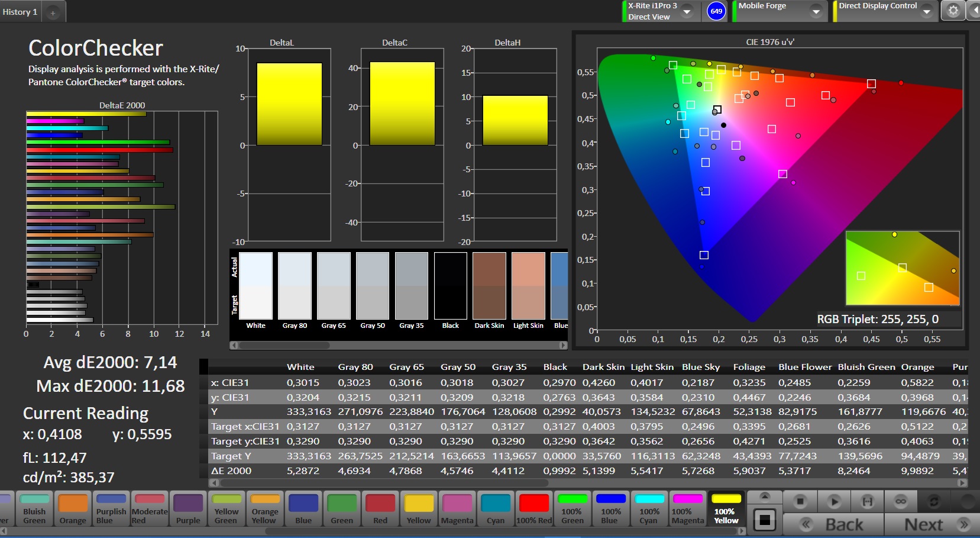The height and width of the screenshot is (538, 980).
Task: Select the 100% Red color swatch
Action: pyautogui.click(x=533, y=508)
